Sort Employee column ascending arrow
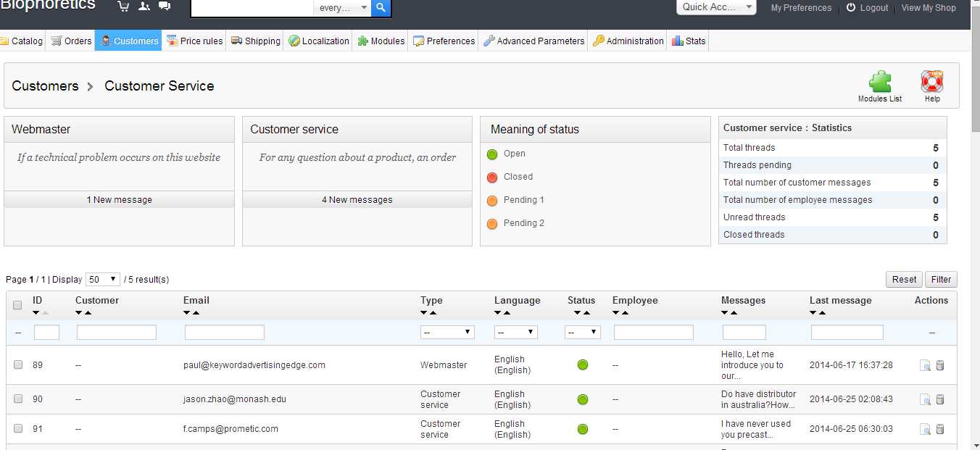The height and width of the screenshot is (450, 980). tap(625, 313)
